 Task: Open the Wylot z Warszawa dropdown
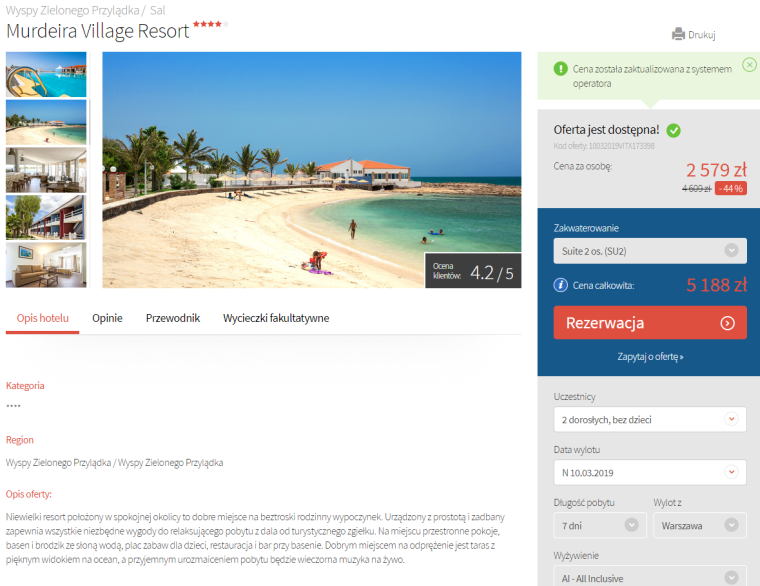[x=699, y=525]
